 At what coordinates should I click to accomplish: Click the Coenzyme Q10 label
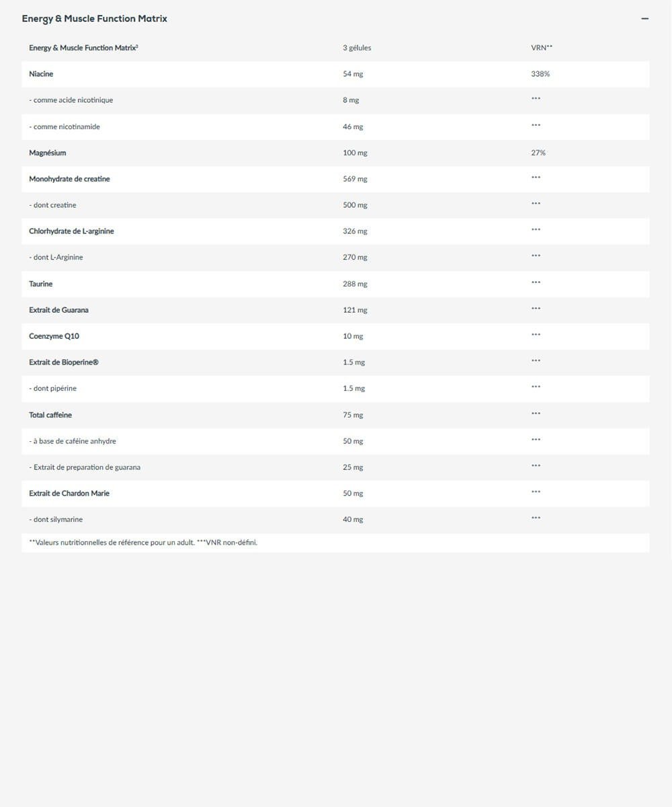54,336
